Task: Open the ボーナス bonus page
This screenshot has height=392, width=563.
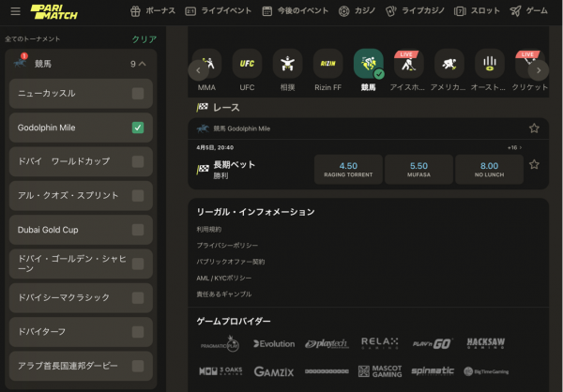Action: coord(153,11)
